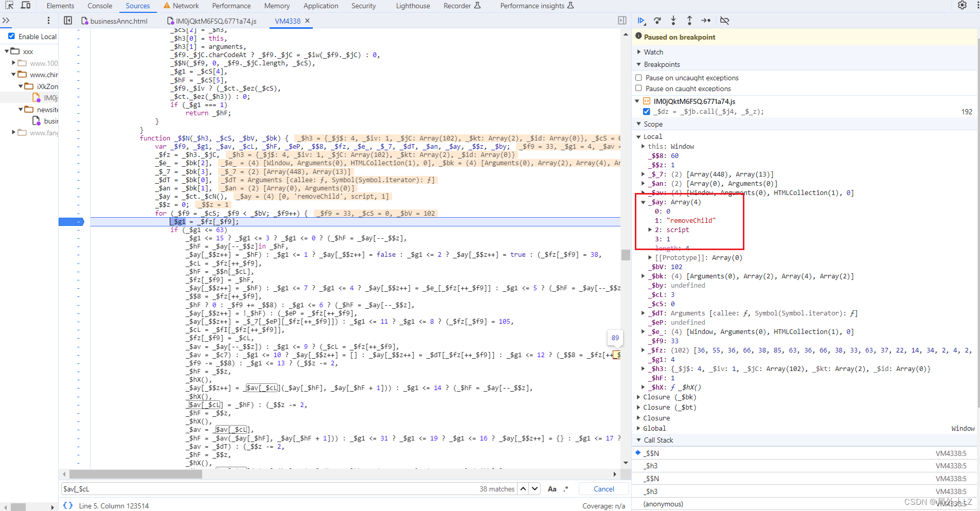Viewport: 980px width, 511px height.
Task: Toggle the debugger sidebar panel icon
Action: pyautogui.click(x=622, y=21)
